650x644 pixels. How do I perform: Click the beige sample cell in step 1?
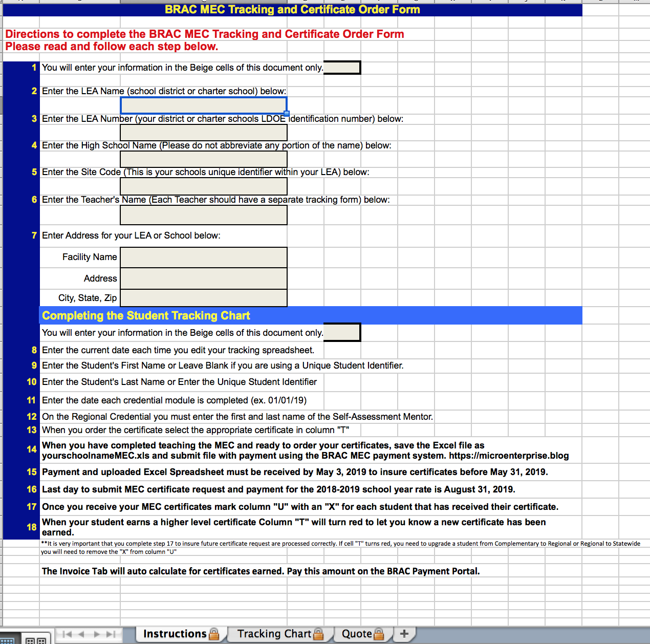pyautogui.click(x=342, y=68)
